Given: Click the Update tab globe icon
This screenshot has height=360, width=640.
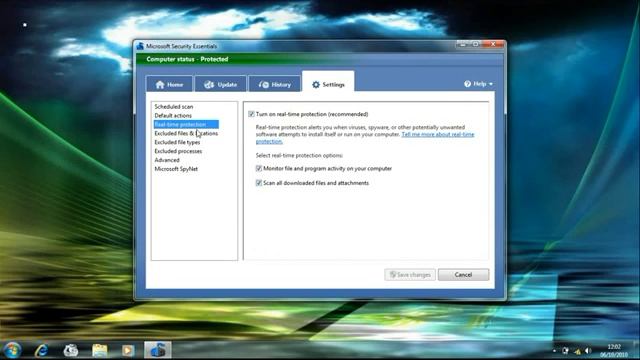Looking at the screenshot, I should 209,84.
